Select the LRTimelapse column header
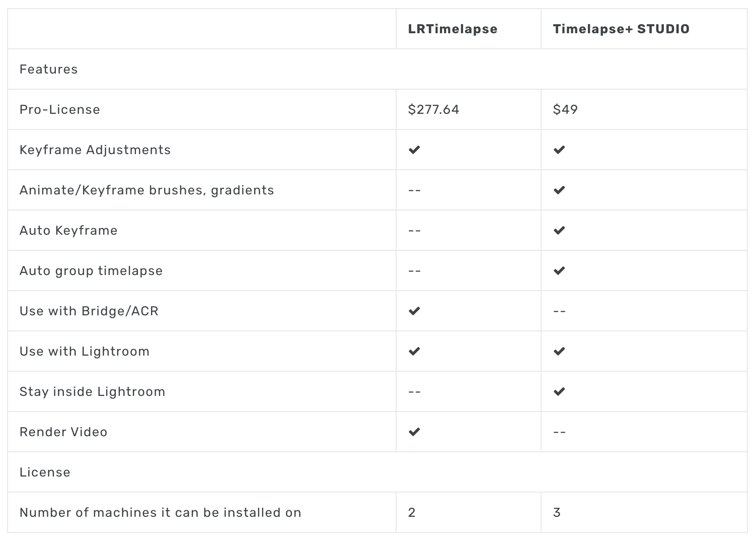Screen dimensions: 756x540 [x=452, y=29]
